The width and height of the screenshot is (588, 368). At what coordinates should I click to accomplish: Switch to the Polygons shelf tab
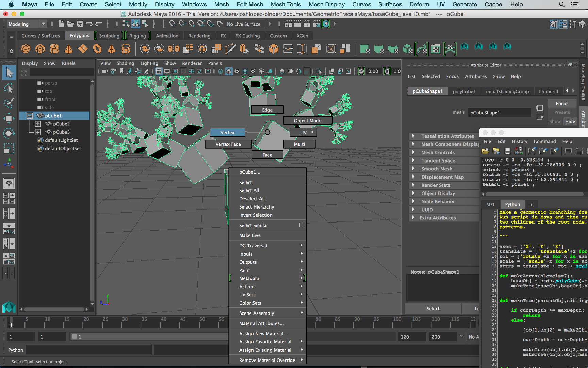79,36
